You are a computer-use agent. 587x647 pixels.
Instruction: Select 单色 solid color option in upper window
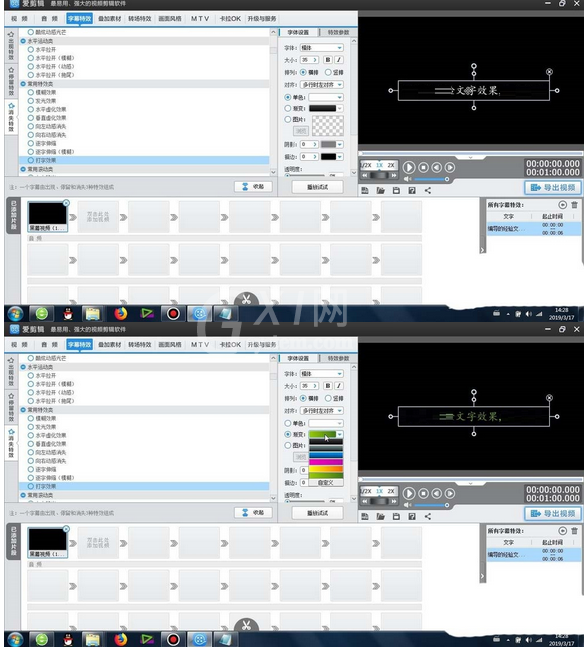pyautogui.click(x=288, y=97)
